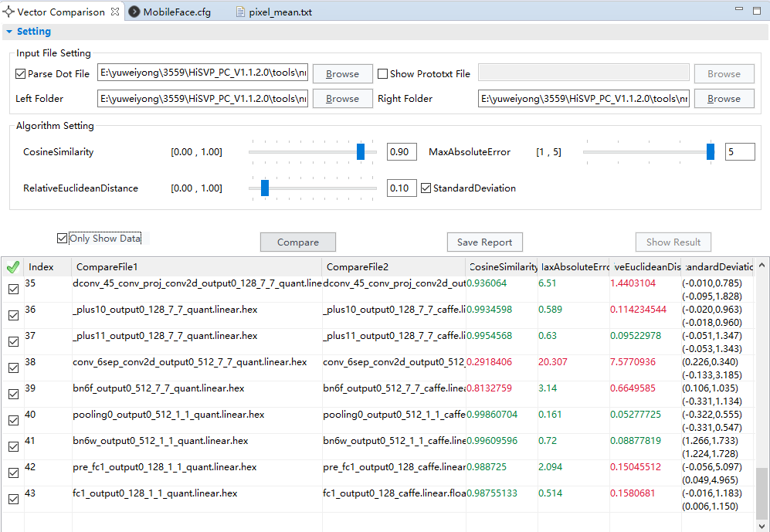Switch to the MobileFace.cfg tab

[x=178, y=12]
